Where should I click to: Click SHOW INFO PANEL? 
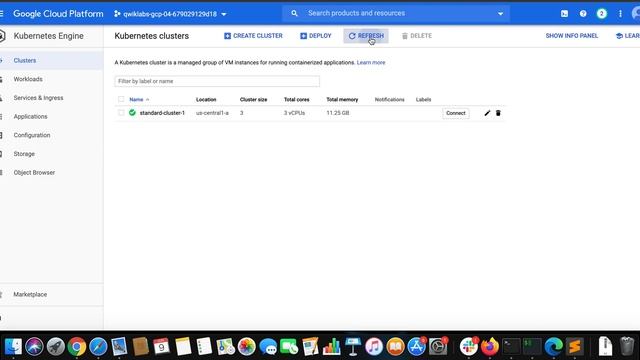(x=571, y=36)
